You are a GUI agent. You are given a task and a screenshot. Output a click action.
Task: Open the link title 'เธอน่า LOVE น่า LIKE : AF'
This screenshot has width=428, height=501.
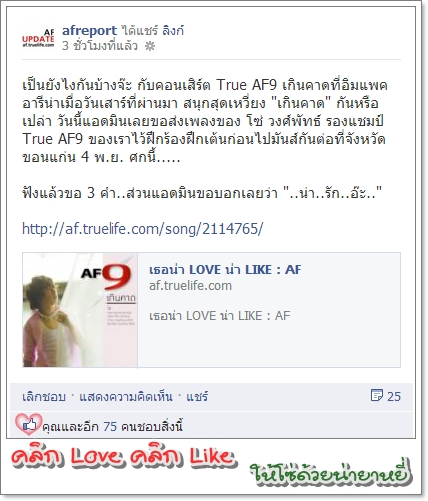(x=225, y=270)
